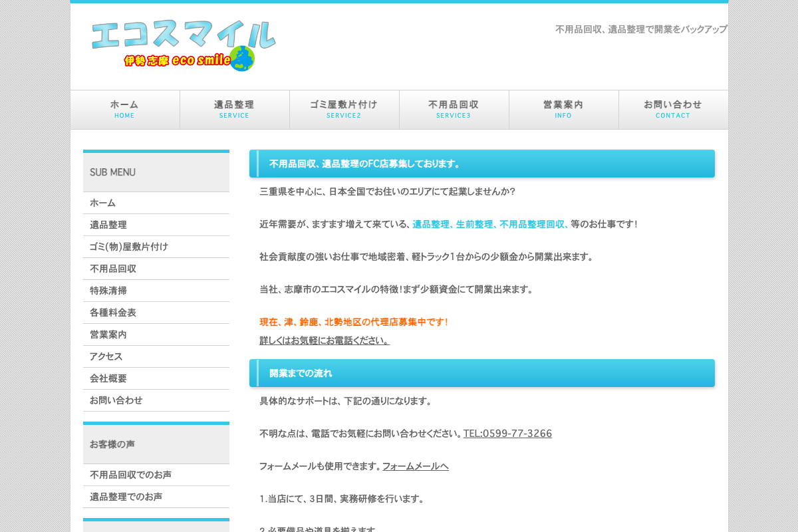
Task: Click the お客様の声 sidebar heading
Action: pyautogui.click(x=156, y=444)
